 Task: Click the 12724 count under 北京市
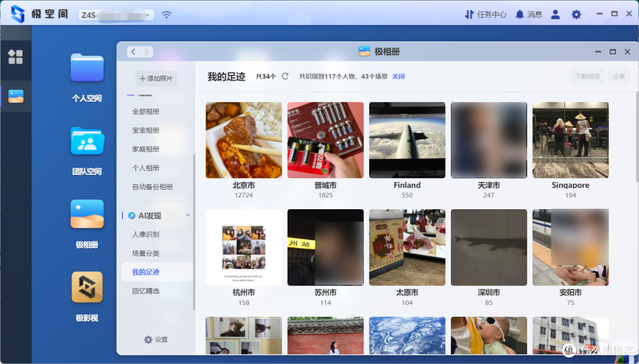(244, 195)
